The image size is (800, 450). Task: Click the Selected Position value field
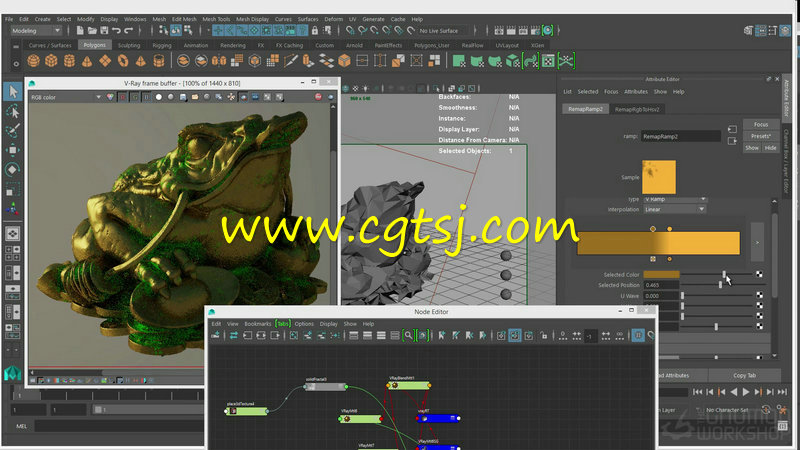pos(661,285)
